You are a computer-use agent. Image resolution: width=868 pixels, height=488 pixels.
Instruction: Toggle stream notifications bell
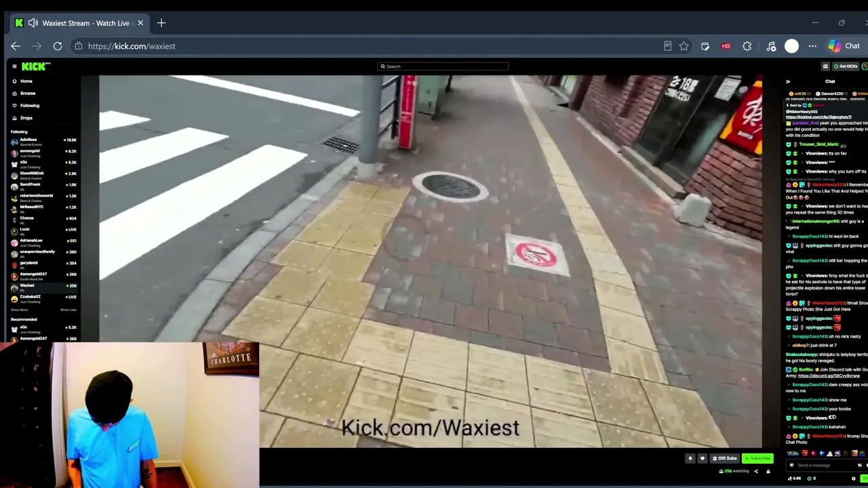pyautogui.click(x=690, y=459)
